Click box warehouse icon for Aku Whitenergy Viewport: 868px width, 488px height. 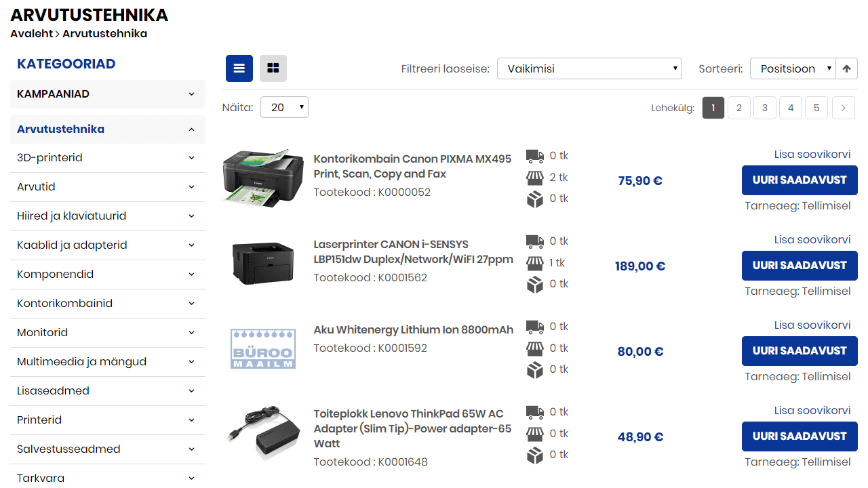tap(535, 370)
